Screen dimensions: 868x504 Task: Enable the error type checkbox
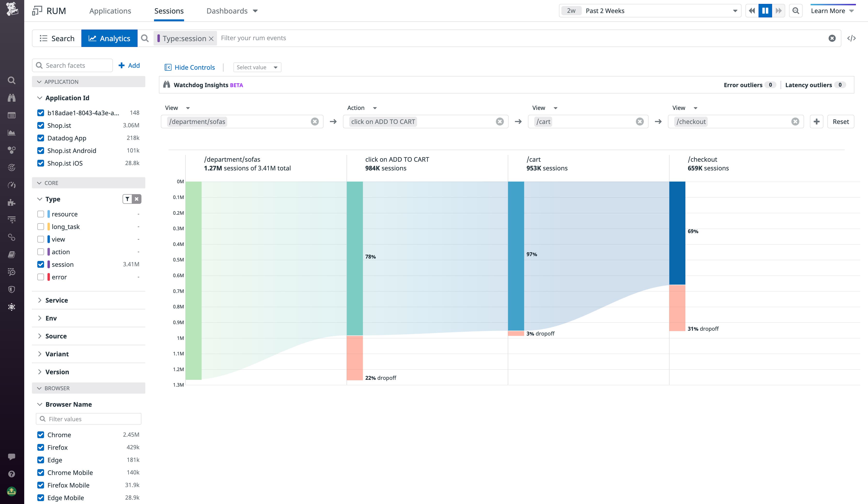click(x=41, y=277)
